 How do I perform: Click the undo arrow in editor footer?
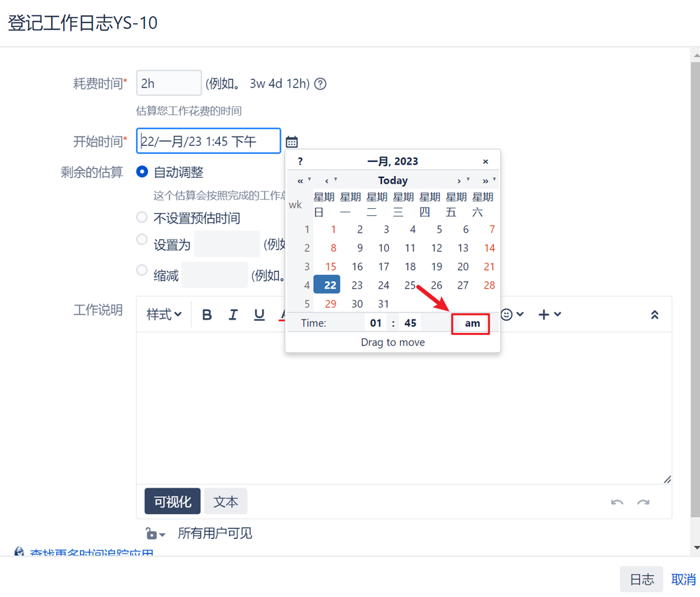tap(617, 502)
